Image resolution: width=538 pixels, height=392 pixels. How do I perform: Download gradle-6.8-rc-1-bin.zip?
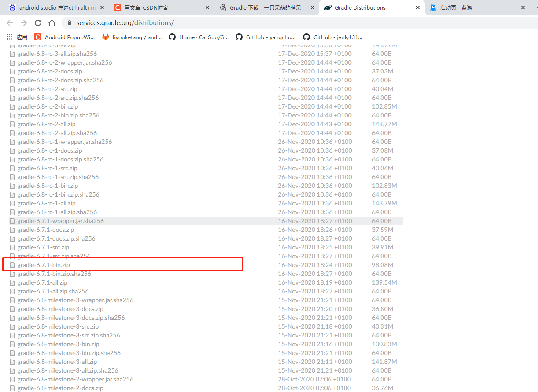tap(48, 186)
